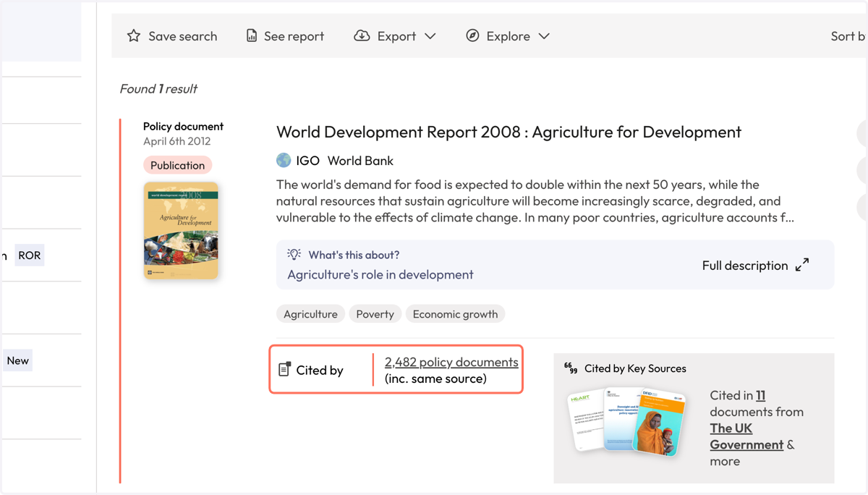868x495 pixels.
Task: Click the Full description text
Action: pos(745,266)
